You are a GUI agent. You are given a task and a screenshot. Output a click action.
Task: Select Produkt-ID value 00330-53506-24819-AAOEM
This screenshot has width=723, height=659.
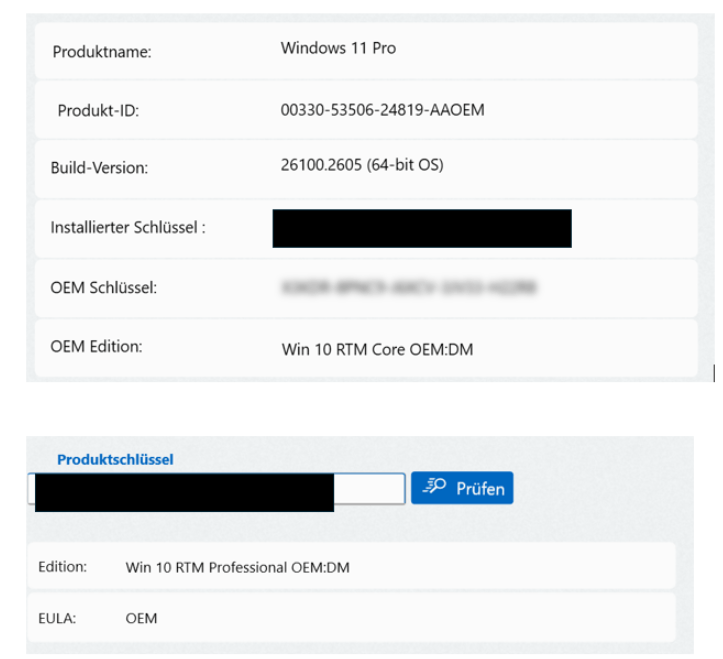383,110
